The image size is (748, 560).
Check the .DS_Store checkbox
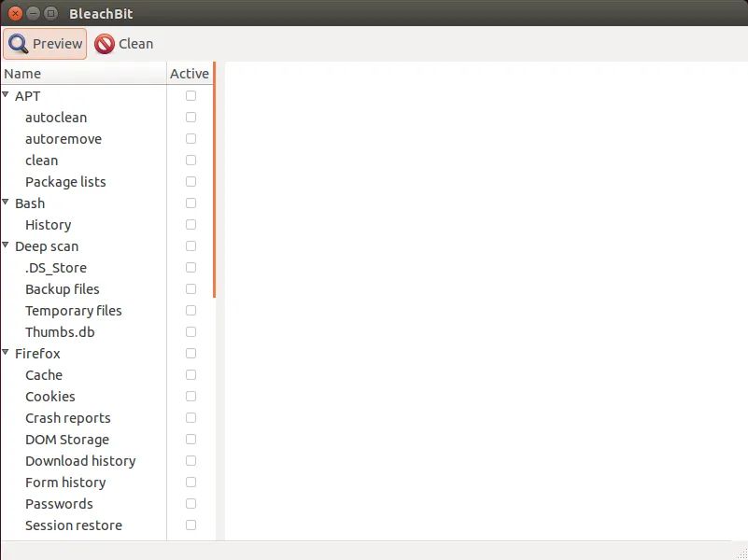click(191, 267)
